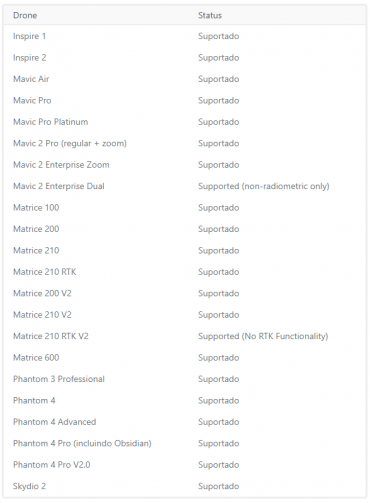Image resolution: width=370 pixels, height=503 pixels.
Task: Select the Skydio 2 drone row
Action: (x=185, y=486)
